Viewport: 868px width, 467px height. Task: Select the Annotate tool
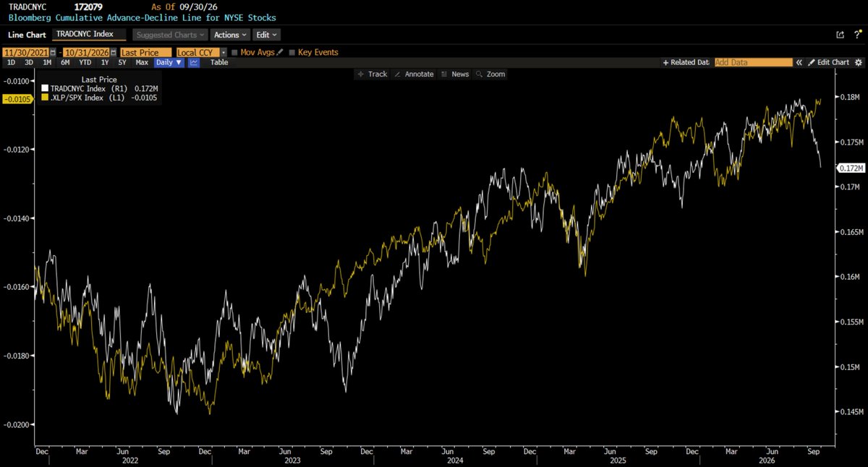click(x=414, y=74)
